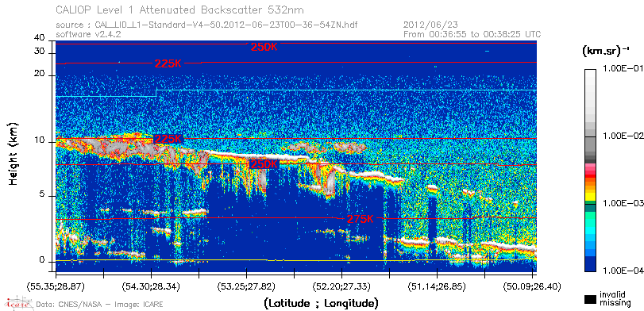
Task: Click the 'Height (km)' axis label
Action: (x=13, y=154)
